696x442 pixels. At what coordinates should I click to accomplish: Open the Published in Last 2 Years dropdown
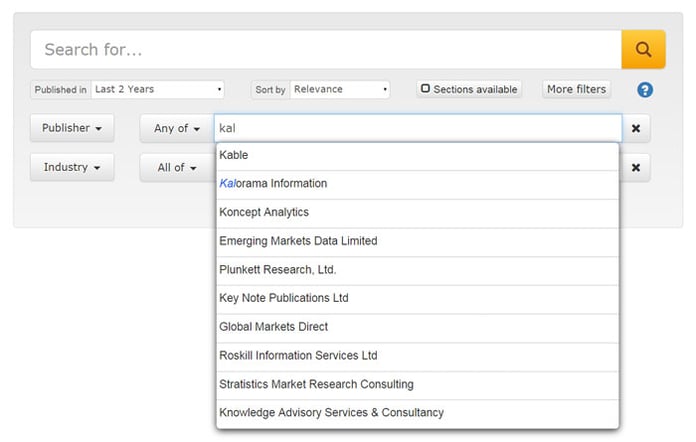(158, 89)
